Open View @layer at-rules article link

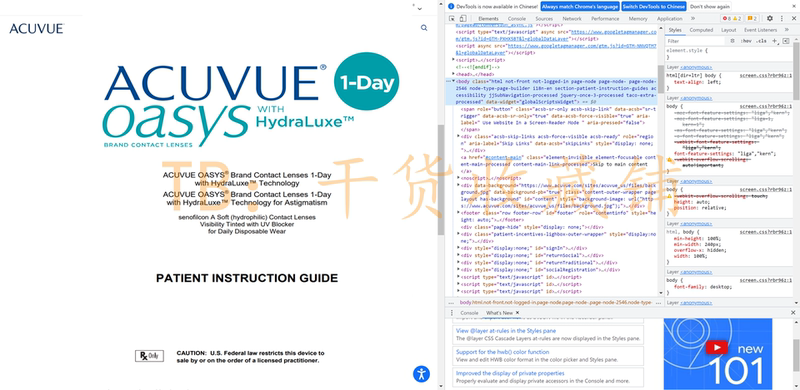505,331
